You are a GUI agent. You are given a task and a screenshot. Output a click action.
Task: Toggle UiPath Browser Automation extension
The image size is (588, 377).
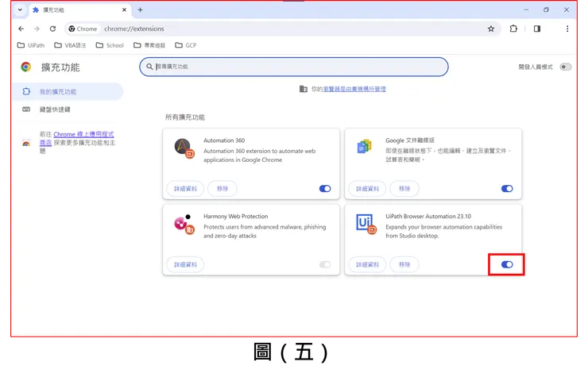point(507,264)
